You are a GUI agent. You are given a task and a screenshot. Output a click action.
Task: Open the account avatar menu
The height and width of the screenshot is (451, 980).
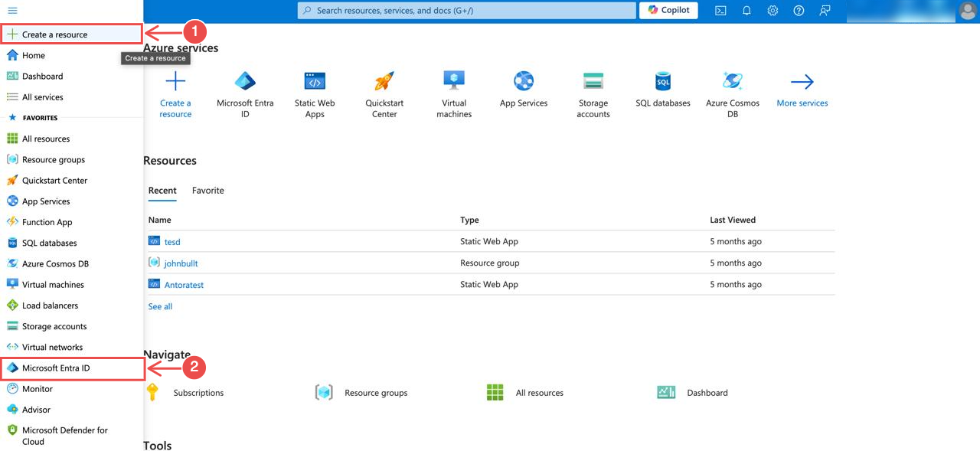(x=966, y=10)
